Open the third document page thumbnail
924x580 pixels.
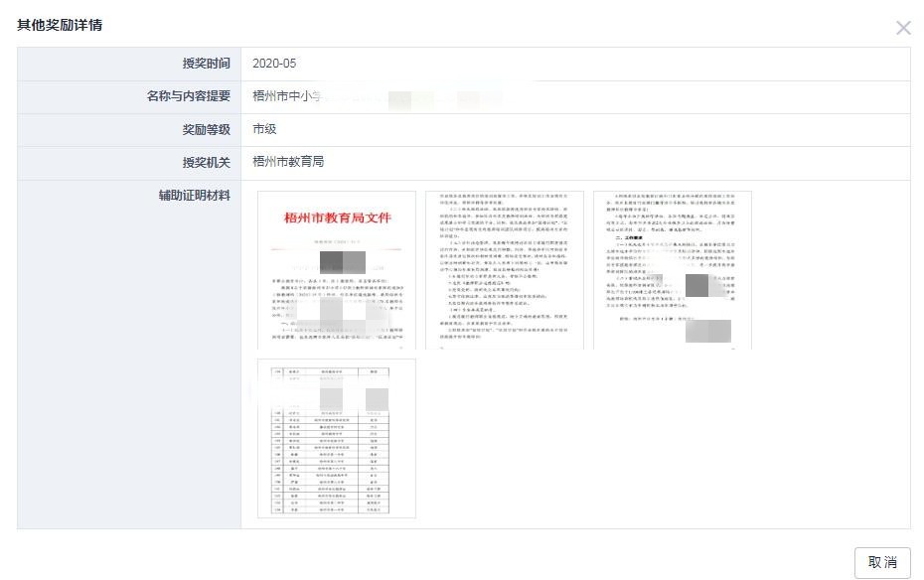673,270
